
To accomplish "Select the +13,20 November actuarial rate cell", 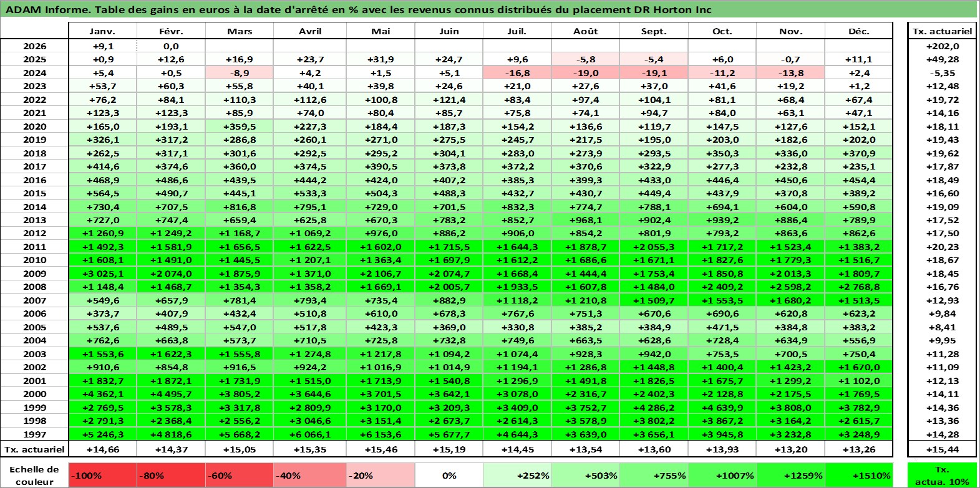I will [791, 449].
